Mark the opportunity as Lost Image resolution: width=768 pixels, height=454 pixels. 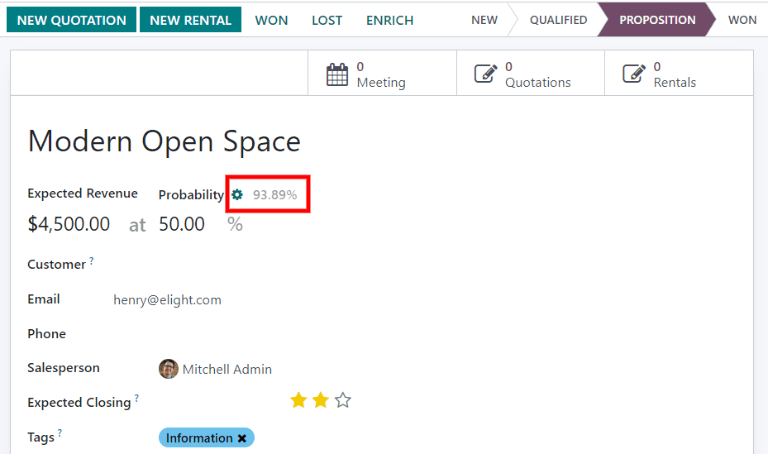tap(326, 20)
